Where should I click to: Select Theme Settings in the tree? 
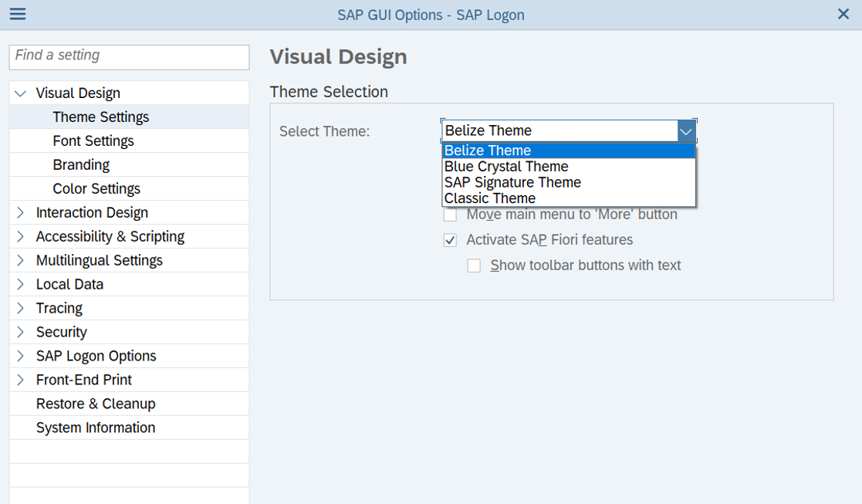[x=100, y=117]
